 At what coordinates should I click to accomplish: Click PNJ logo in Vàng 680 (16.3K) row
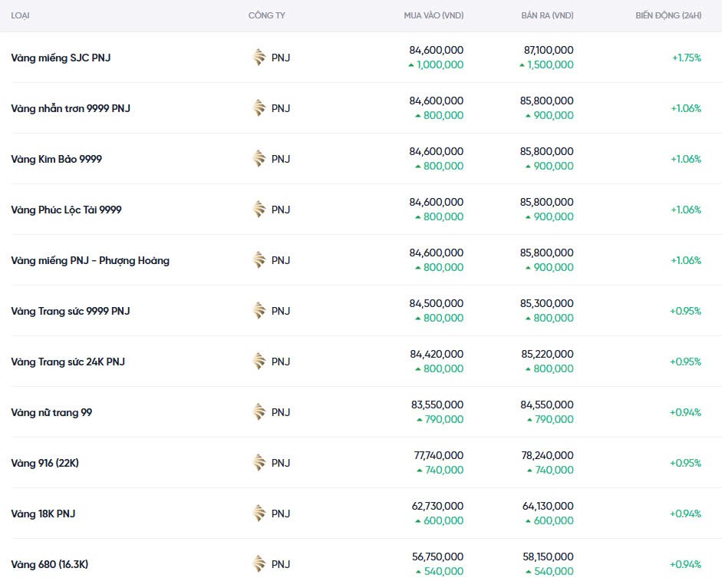coord(259,564)
